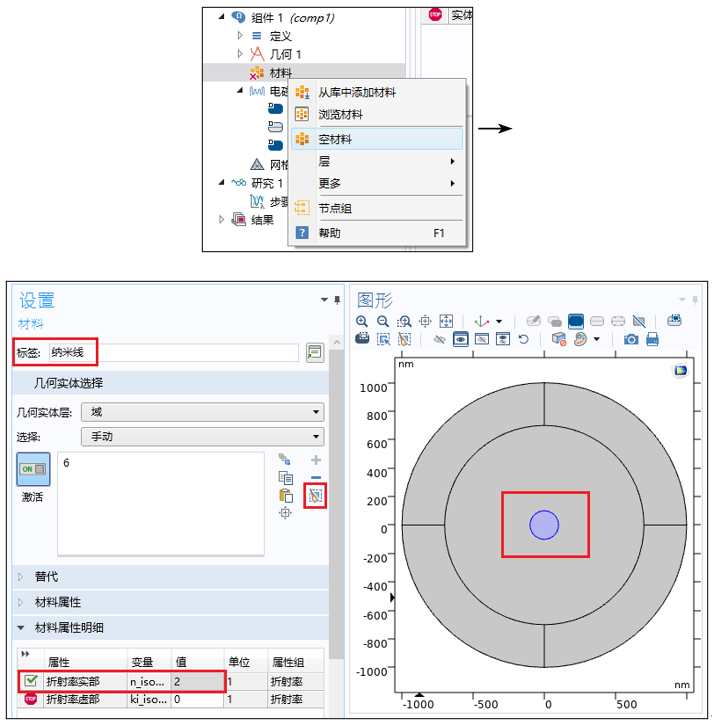The width and height of the screenshot is (712, 723).
Task: Select the blue nanowire circle in plot
Action: click(544, 524)
